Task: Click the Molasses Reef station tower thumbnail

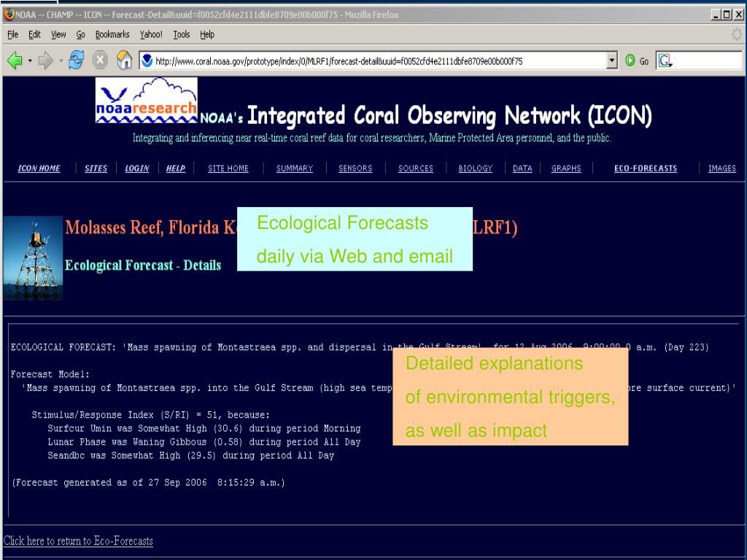Action: pos(33,258)
